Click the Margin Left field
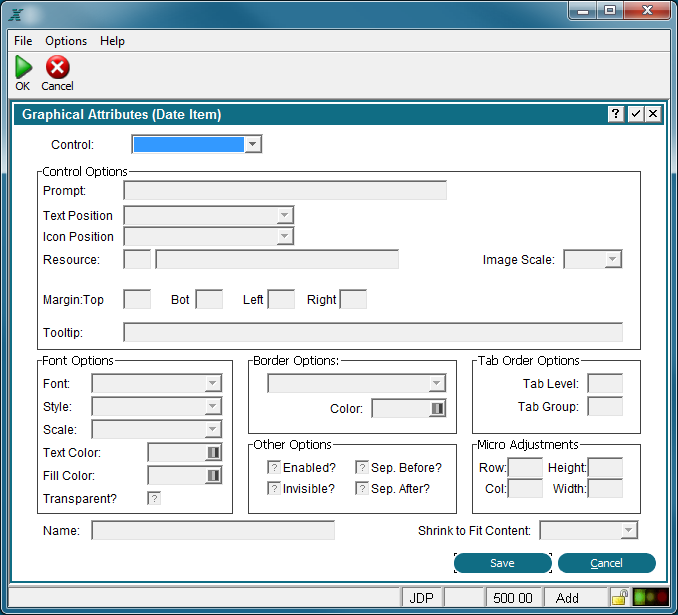 (281, 299)
